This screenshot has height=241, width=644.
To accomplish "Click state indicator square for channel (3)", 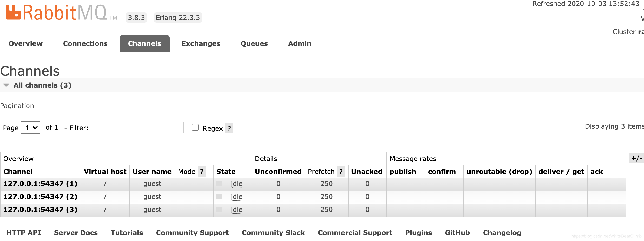I will pos(219,210).
